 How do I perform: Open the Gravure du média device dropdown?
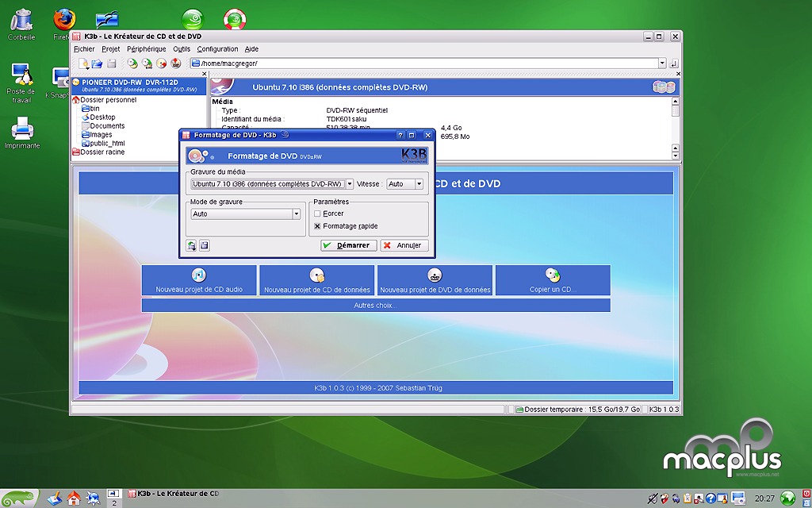pos(271,184)
